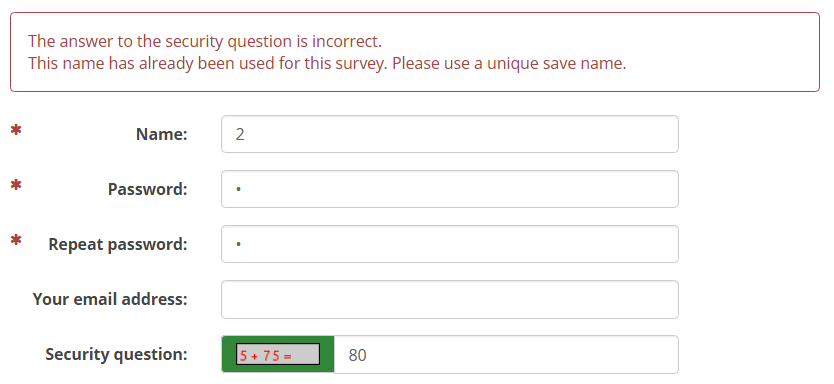Viewport: 834px width, 384px height.
Task: Click the captcha image showing 5 + 75
Action: click(278, 354)
